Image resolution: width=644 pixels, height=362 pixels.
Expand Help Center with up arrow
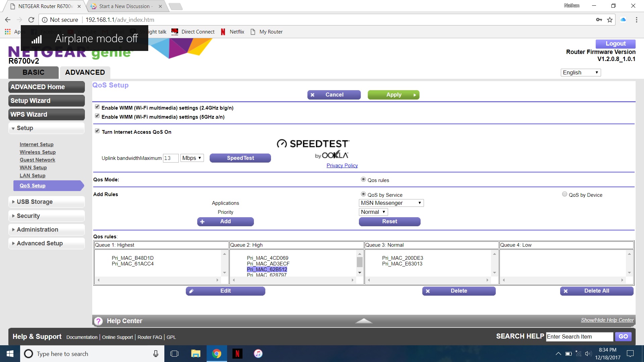click(364, 321)
